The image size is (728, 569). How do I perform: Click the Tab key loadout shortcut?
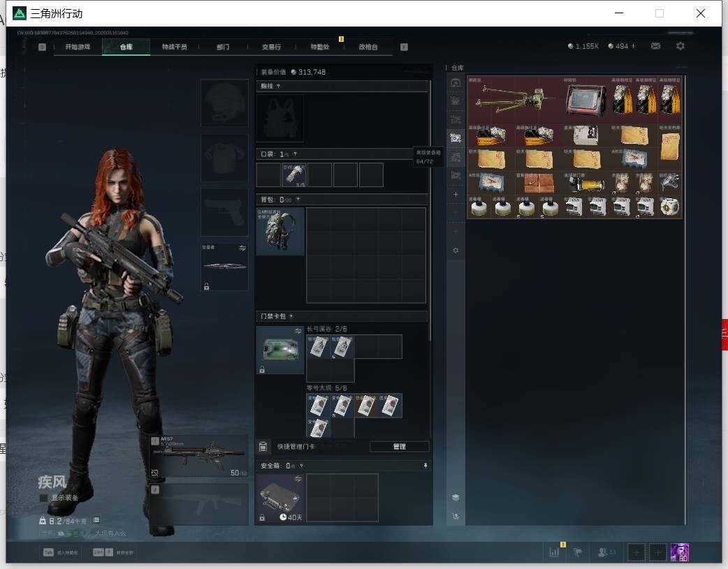pyautogui.click(x=61, y=552)
